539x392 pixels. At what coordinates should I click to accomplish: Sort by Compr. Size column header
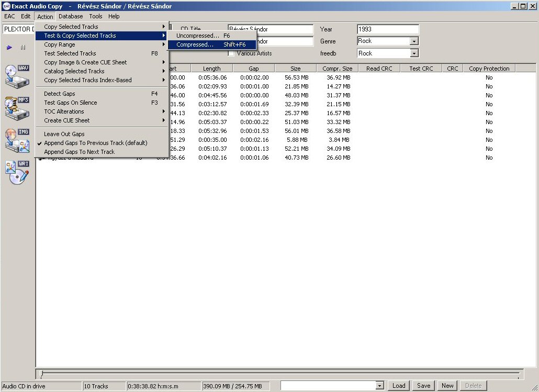point(337,69)
